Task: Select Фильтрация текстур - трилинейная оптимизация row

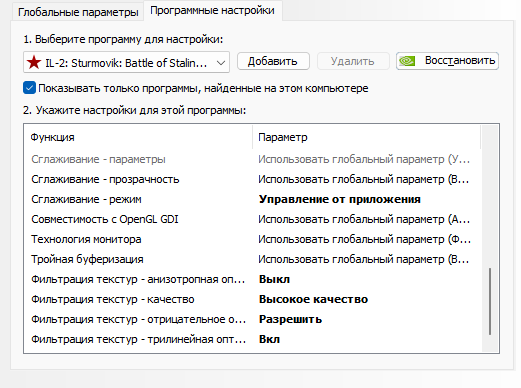Action: [x=253, y=339]
